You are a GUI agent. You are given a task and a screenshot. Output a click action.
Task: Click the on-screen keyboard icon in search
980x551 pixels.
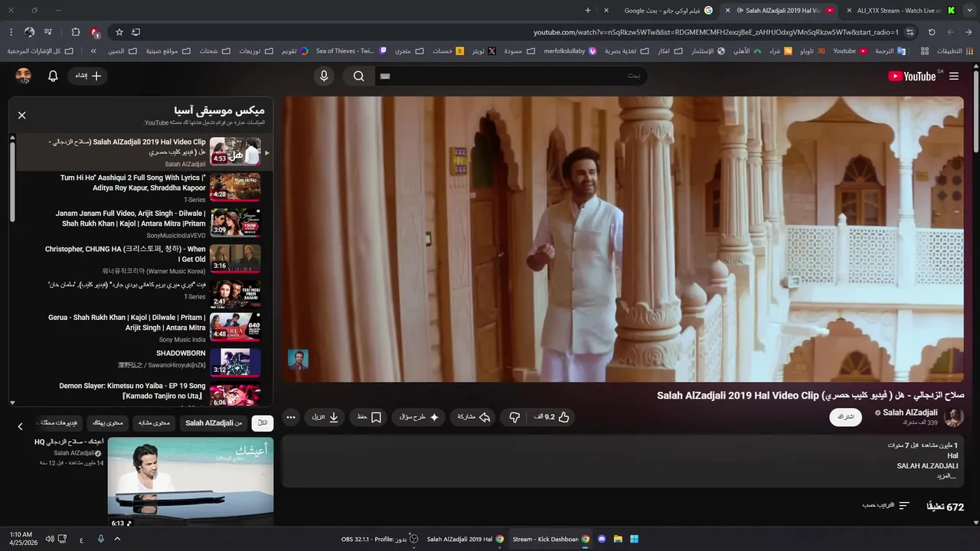pyautogui.click(x=385, y=76)
